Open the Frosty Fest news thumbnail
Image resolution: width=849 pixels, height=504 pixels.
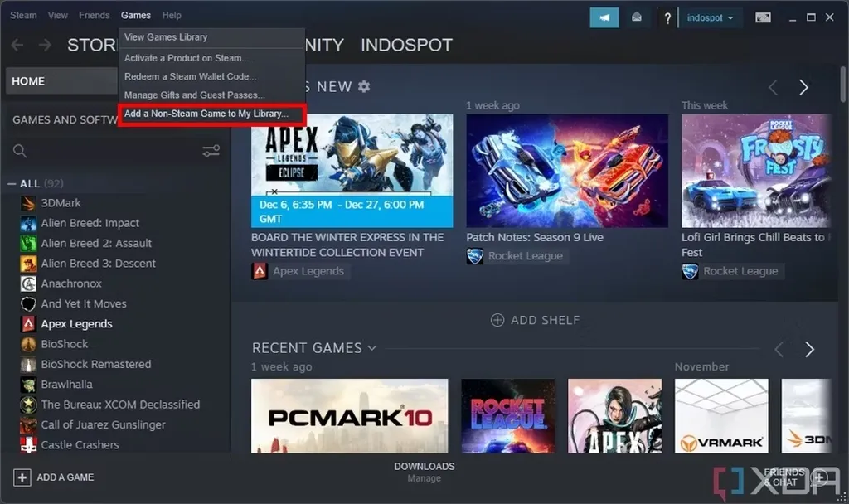756,171
